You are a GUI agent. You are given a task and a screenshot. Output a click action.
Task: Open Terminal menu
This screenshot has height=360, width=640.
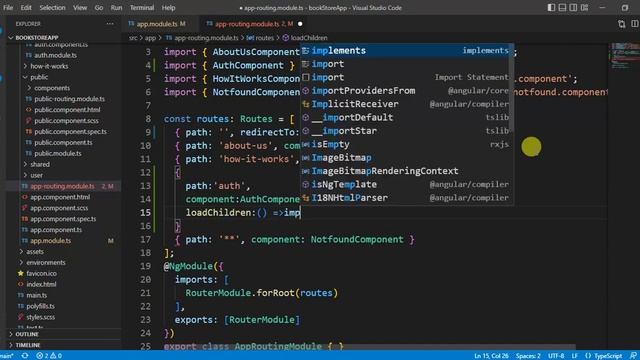coord(142,7)
